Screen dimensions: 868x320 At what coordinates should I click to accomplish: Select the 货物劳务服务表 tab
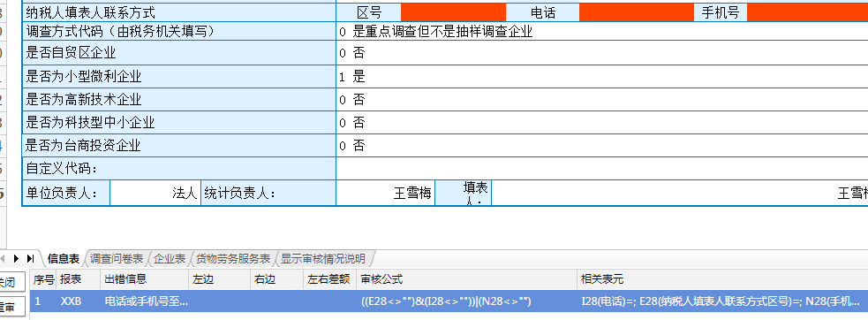point(233,259)
